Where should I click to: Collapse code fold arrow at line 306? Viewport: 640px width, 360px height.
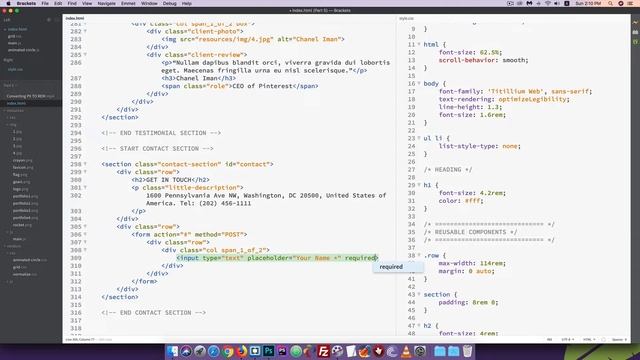[85, 234]
